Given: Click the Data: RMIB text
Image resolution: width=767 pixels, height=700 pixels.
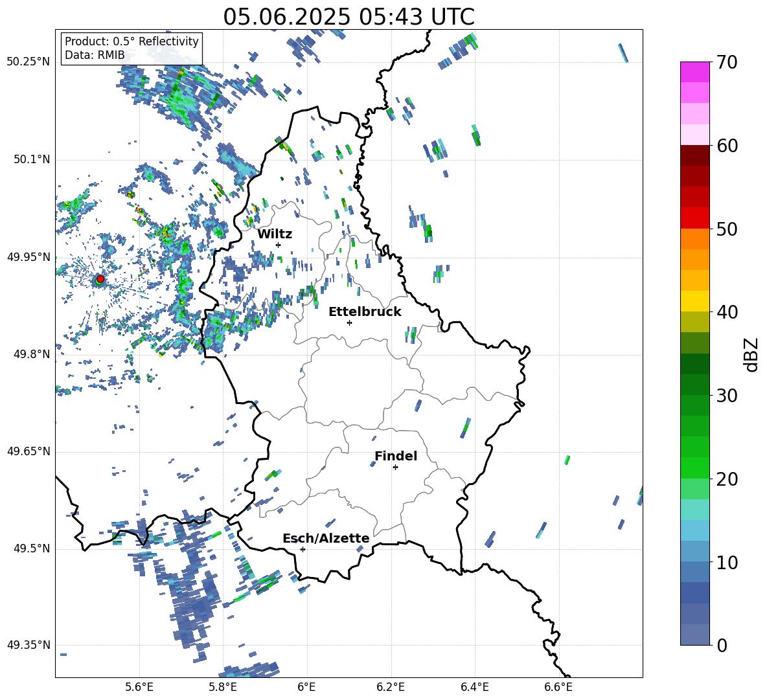Looking at the screenshot, I should (x=95, y=55).
